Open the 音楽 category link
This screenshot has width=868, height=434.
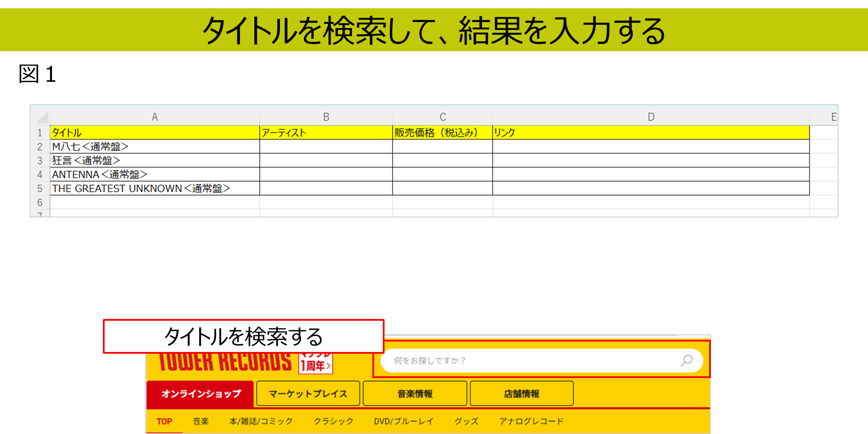click(x=201, y=421)
